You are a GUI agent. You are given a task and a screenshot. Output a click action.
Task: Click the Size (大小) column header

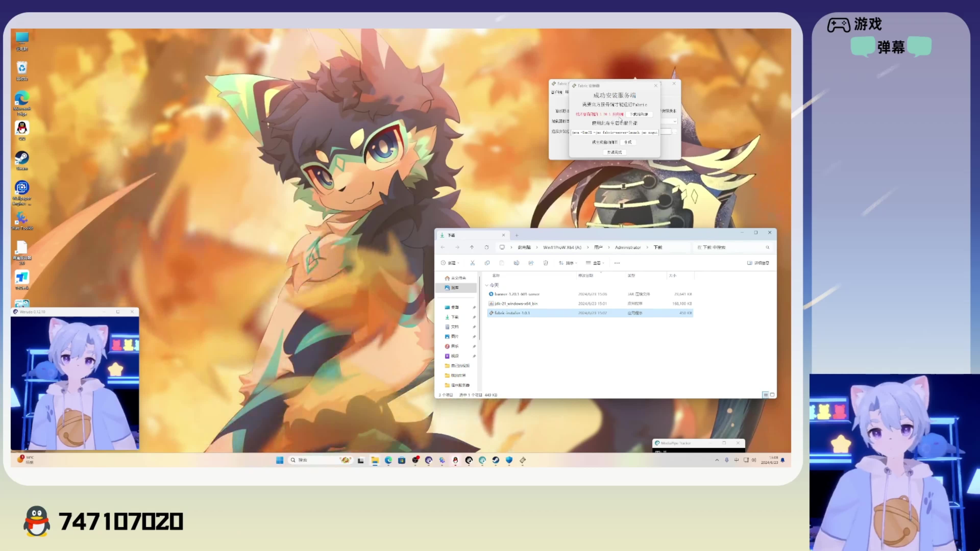[x=672, y=275]
